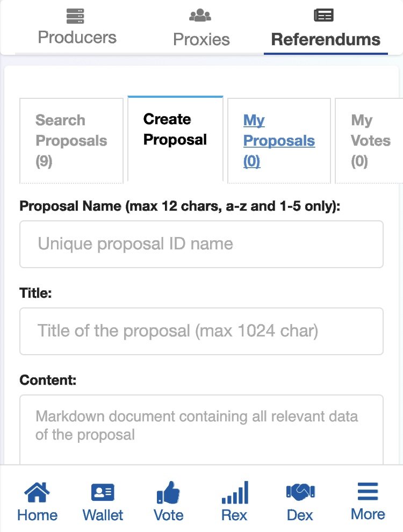Focus the Unique proposal ID name field
The width and height of the screenshot is (403, 532).
pyautogui.click(x=201, y=244)
